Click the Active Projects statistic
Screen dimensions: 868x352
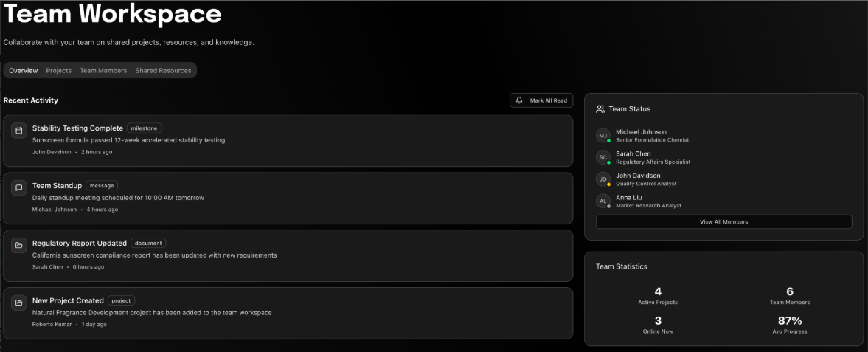(x=658, y=296)
